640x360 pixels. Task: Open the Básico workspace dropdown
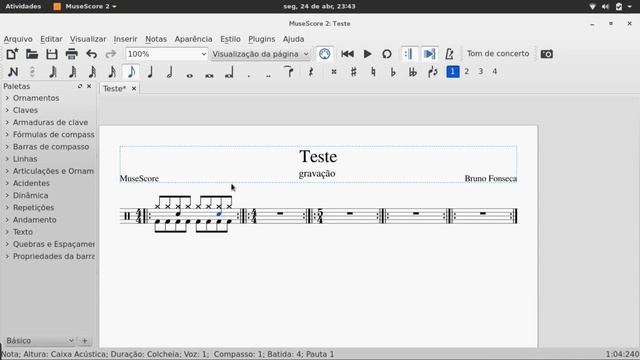click(x=40, y=340)
